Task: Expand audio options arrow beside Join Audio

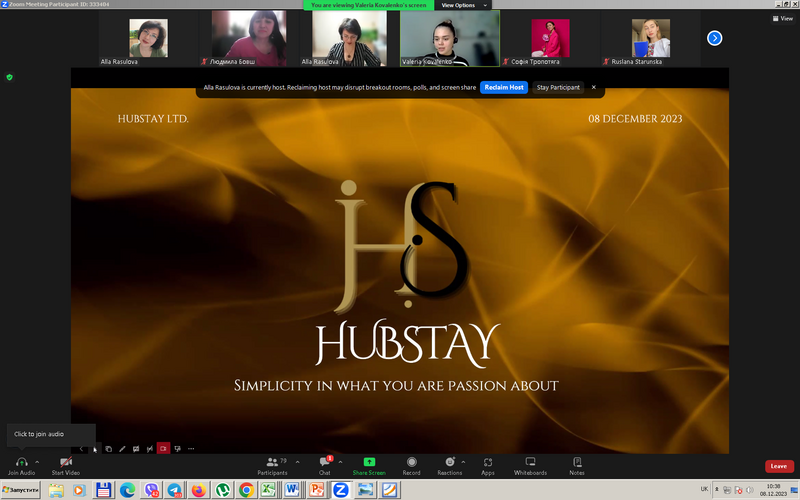Action: pos(37,462)
